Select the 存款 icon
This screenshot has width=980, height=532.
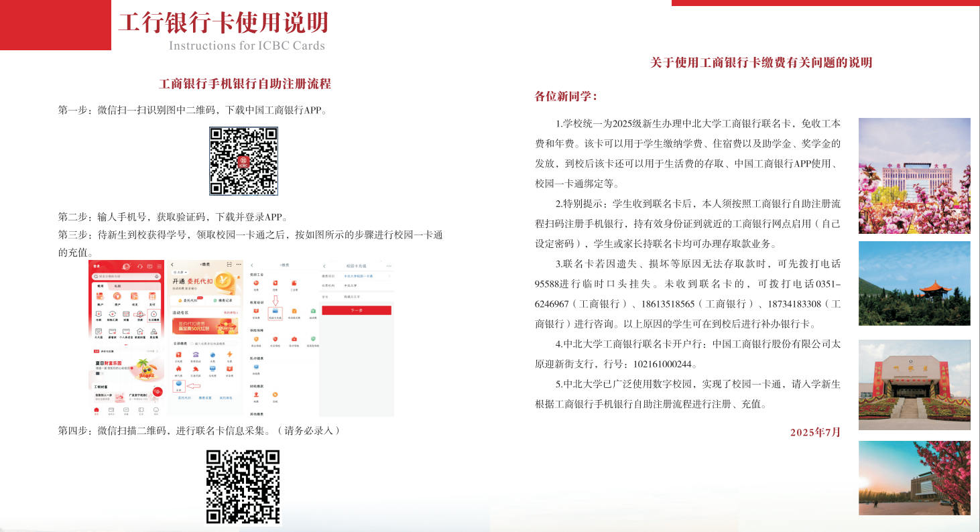pos(99,314)
